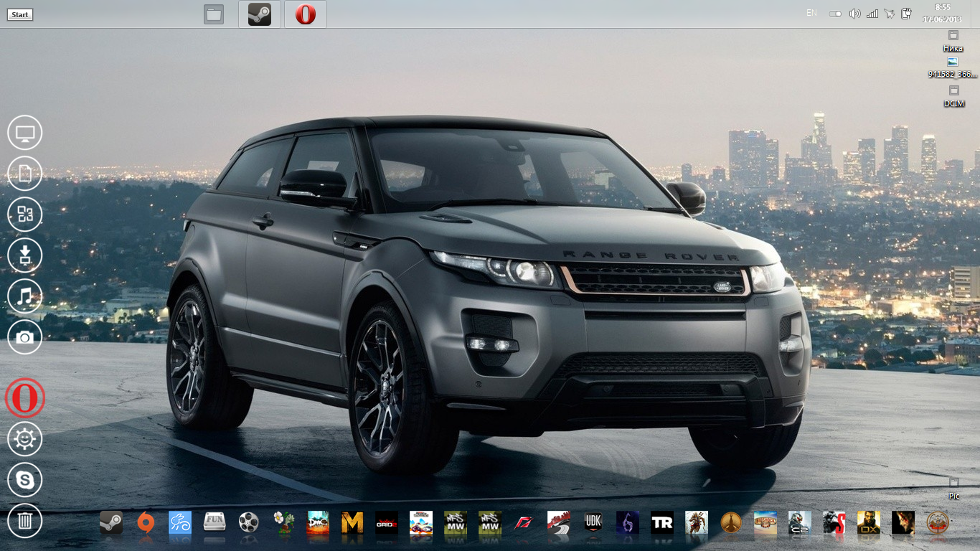
Task: Launch Metro game with M icon
Action: pos(352,522)
